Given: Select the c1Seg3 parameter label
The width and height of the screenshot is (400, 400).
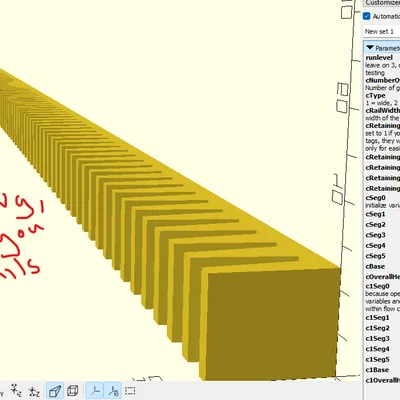Looking at the screenshot, I should (x=377, y=339).
